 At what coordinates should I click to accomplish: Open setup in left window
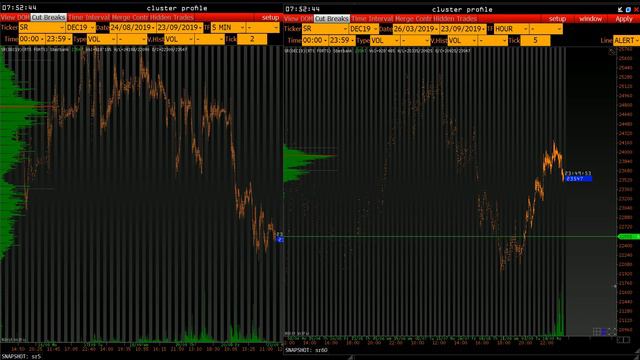coord(270,17)
